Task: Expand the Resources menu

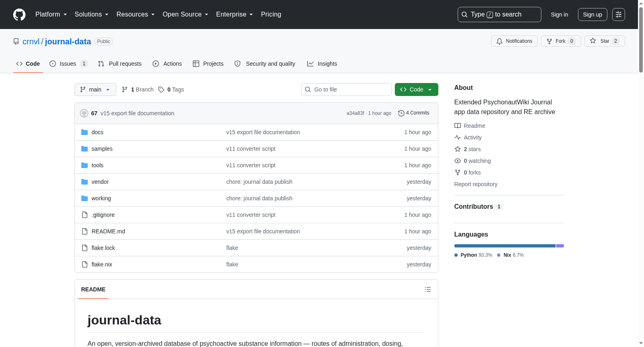Action: (x=136, y=15)
